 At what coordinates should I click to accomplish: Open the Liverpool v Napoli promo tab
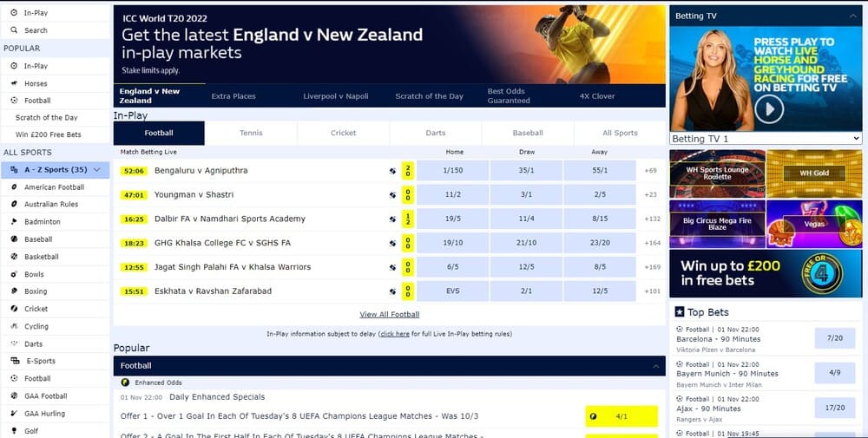coord(335,96)
